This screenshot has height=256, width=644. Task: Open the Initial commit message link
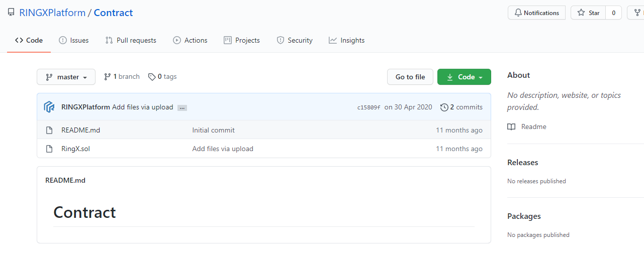tap(213, 130)
